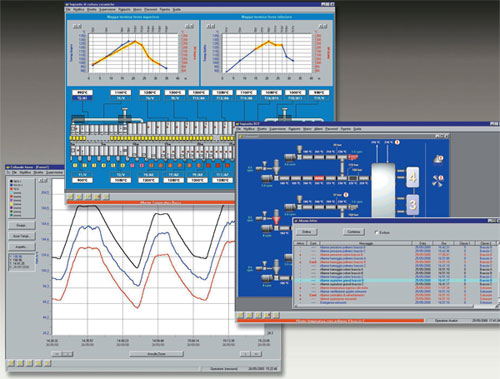Open the File menu in the kiln window
The width and height of the screenshot is (500, 379).
(x=68, y=10)
